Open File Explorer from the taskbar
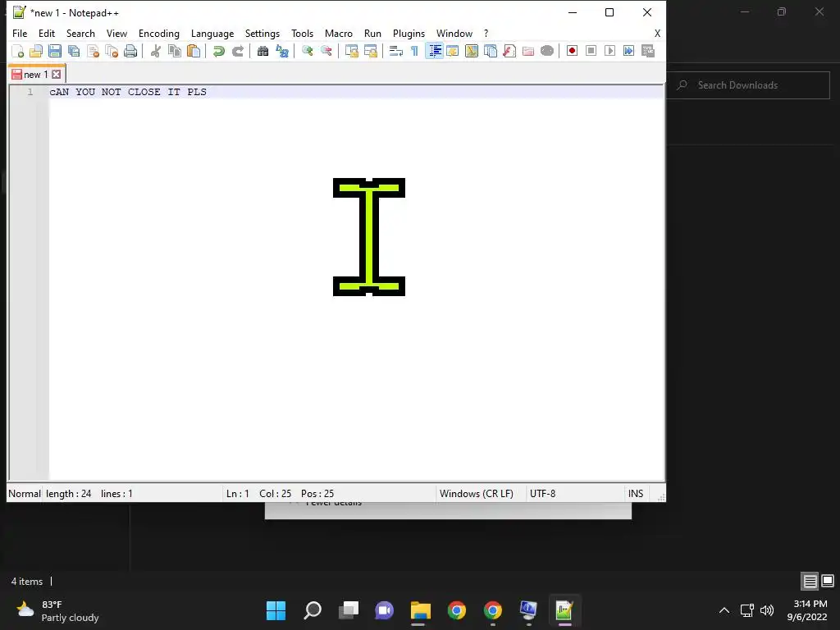This screenshot has height=630, width=840. coord(421,610)
